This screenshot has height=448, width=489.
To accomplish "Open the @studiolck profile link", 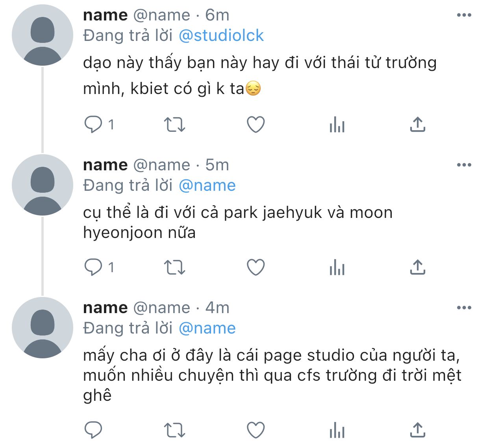I will point(221,35).
